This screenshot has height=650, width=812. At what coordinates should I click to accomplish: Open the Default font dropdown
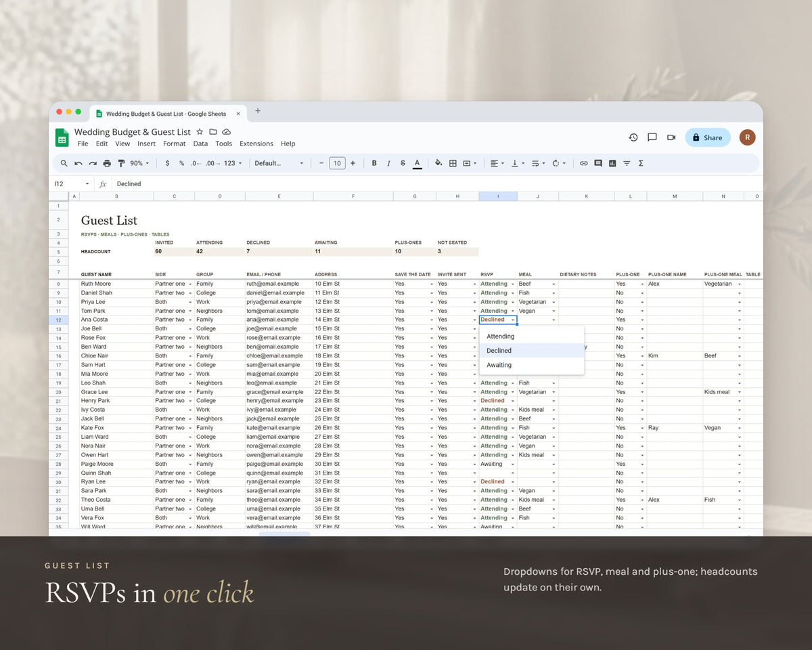coord(279,163)
